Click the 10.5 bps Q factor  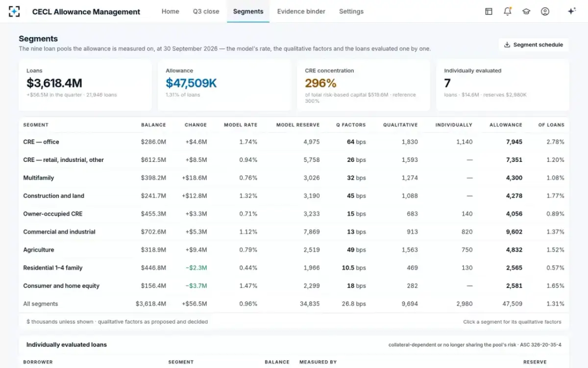pyautogui.click(x=354, y=268)
